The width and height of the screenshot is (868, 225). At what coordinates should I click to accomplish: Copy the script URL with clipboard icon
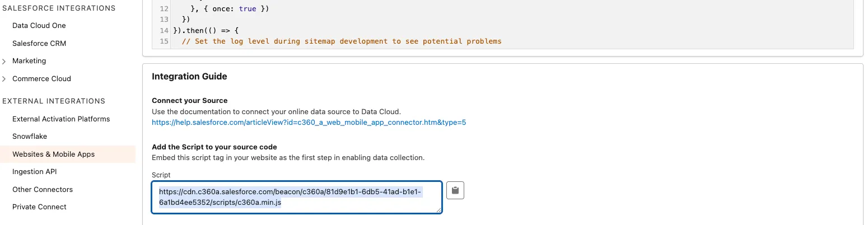pyautogui.click(x=455, y=191)
